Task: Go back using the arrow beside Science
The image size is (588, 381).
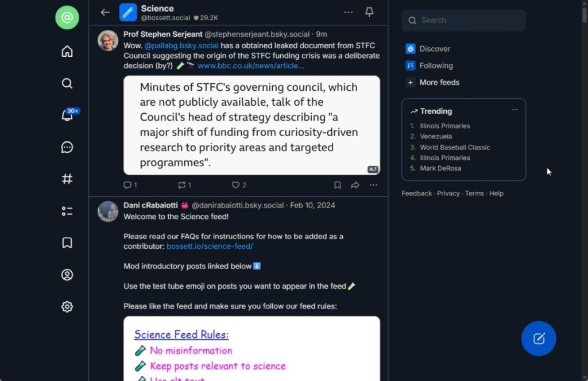Action: [x=105, y=11]
